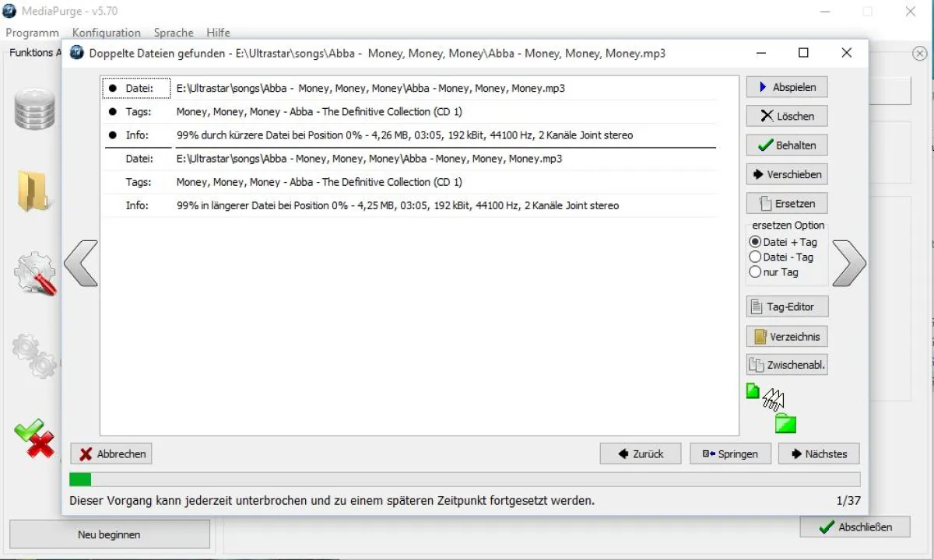Open the Konfiguration menu
The width and height of the screenshot is (934, 560).
click(107, 33)
